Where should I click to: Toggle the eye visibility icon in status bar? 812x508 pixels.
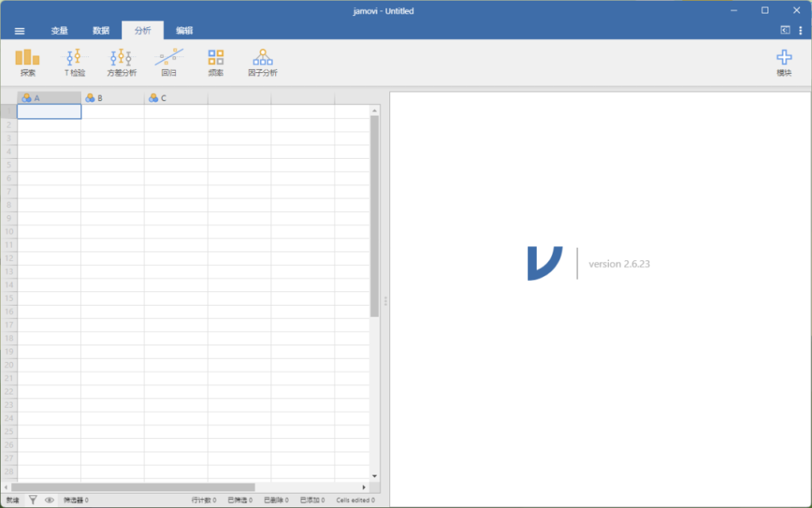pyautogui.click(x=49, y=500)
